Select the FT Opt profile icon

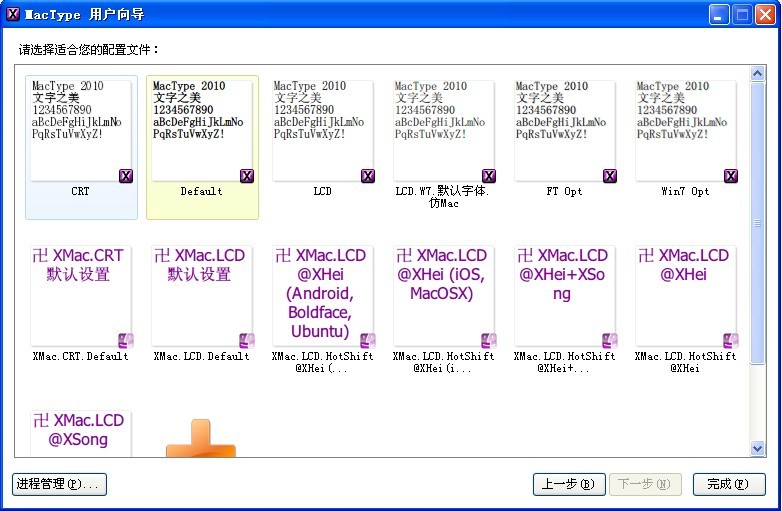tap(565, 132)
